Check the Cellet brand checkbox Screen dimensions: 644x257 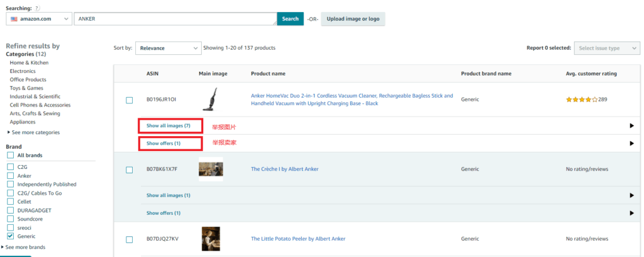10,202
